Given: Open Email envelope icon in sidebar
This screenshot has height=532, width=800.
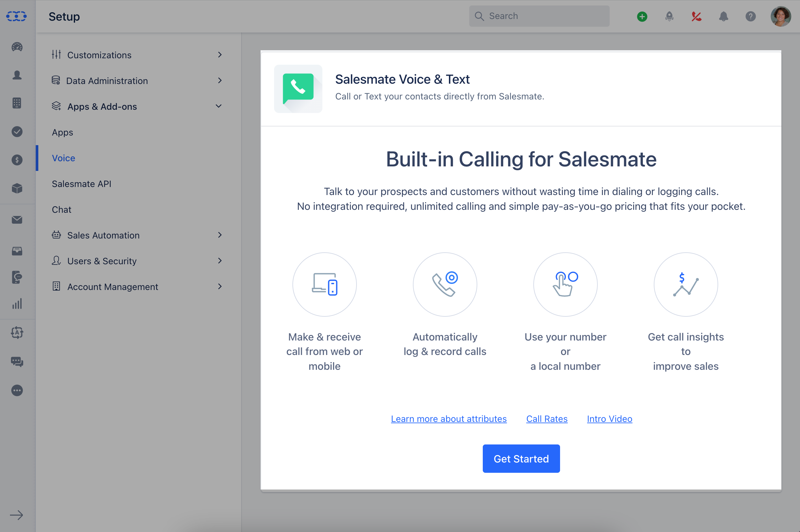Looking at the screenshot, I should click(17, 220).
